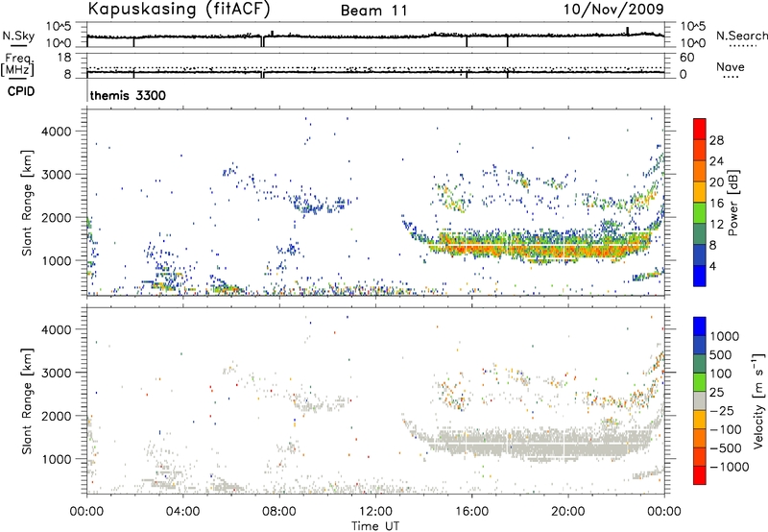The image size is (768, 532).
Task: Click the "N.Sky" legend label
Action: coord(18,36)
